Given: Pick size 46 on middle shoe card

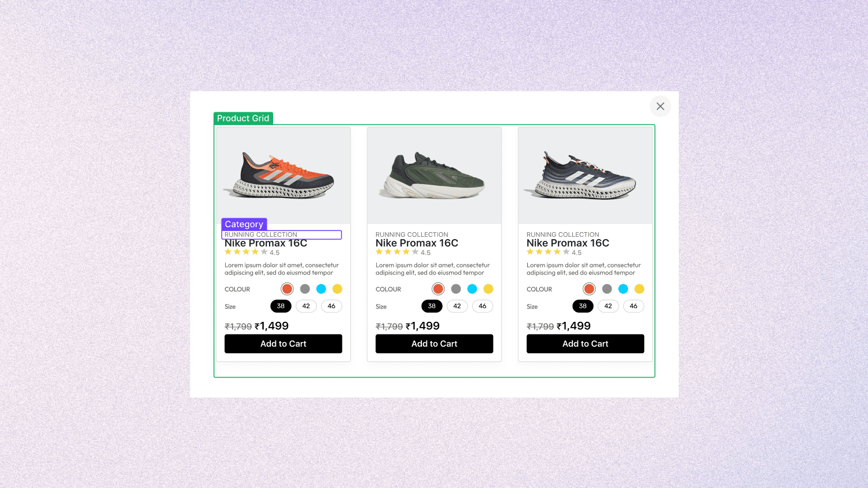Looking at the screenshot, I should (483, 306).
